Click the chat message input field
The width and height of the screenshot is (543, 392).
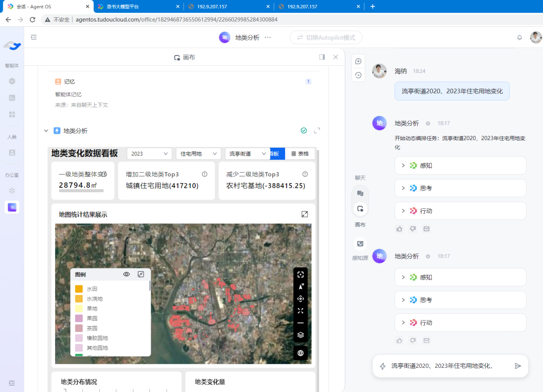[x=450, y=366]
